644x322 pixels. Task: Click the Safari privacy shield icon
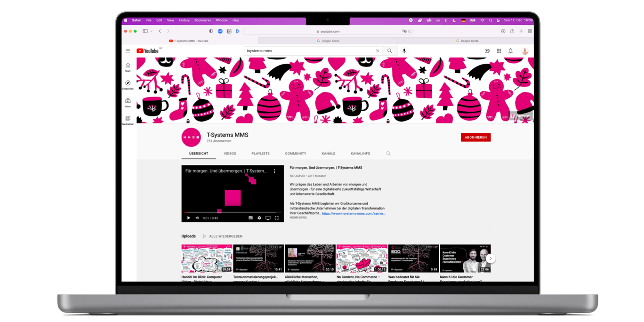[x=211, y=31]
